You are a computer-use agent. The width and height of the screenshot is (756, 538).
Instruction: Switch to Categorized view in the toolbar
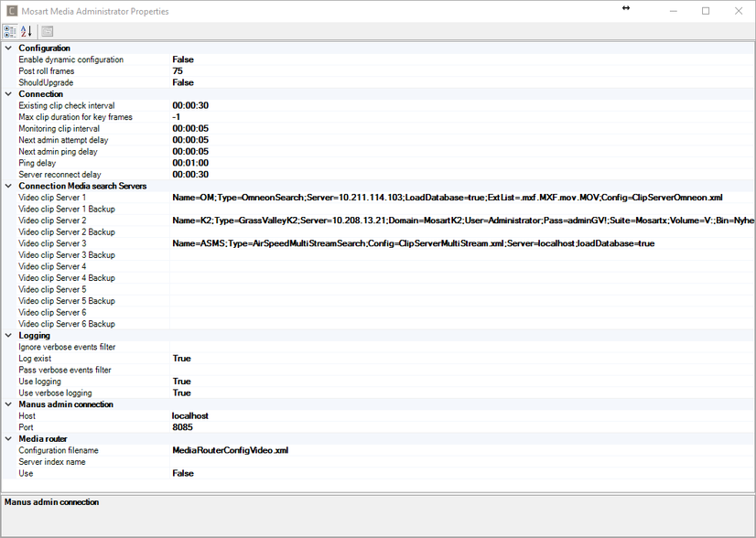(x=9, y=30)
